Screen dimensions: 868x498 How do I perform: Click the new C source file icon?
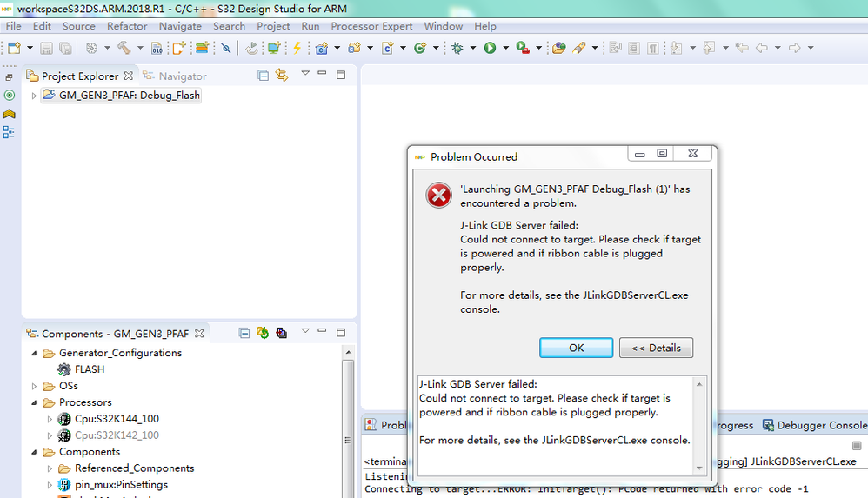point(388,48)
